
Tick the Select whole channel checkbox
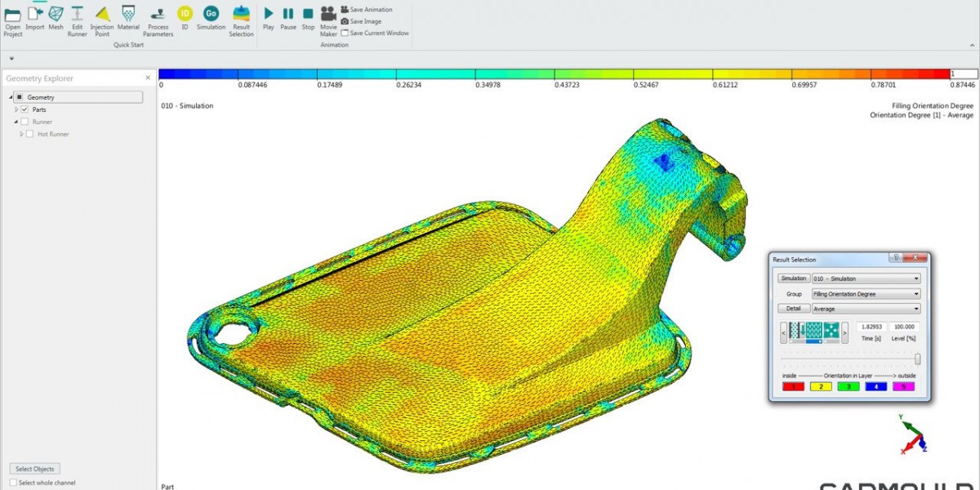13,483
